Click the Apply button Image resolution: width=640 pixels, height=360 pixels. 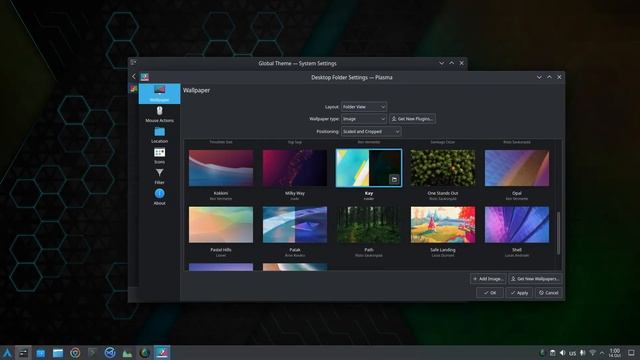pos(519,293)
